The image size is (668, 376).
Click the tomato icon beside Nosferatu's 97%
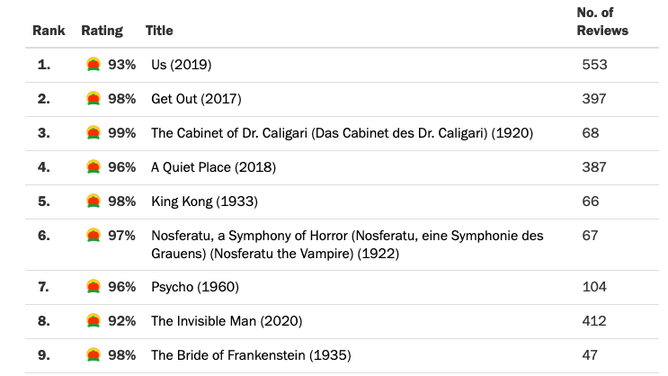pyautogui.click(x=93, y=235)
